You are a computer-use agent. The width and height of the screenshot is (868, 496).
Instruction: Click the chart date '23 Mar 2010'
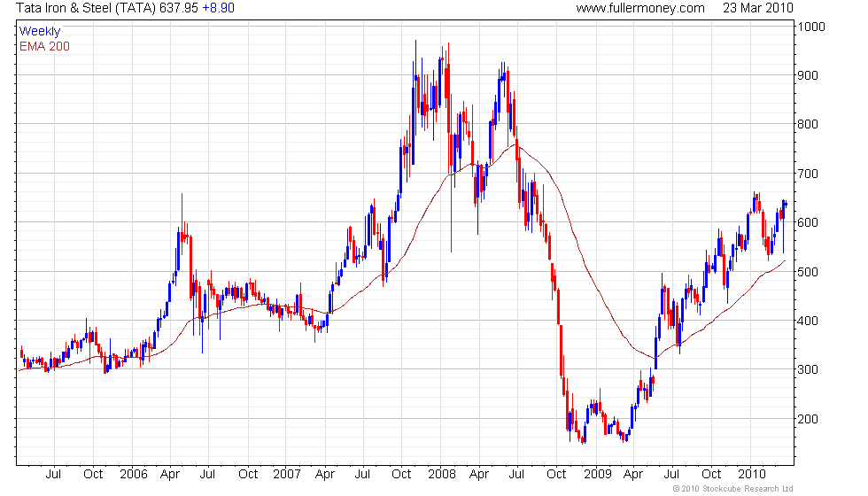click(758, 8)
